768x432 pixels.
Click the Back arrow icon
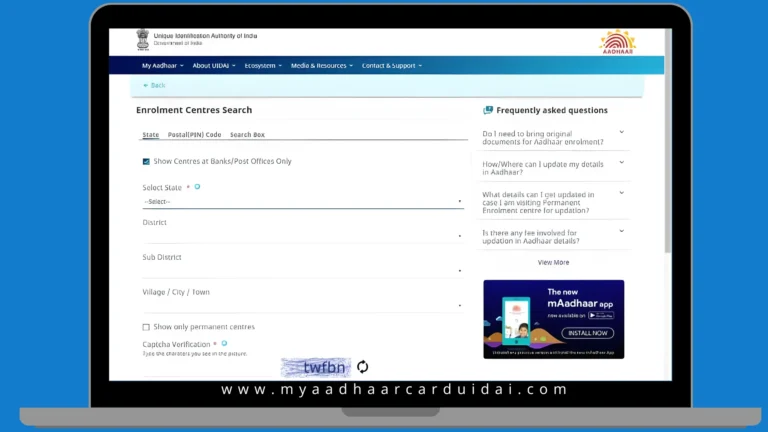point(145,85)
